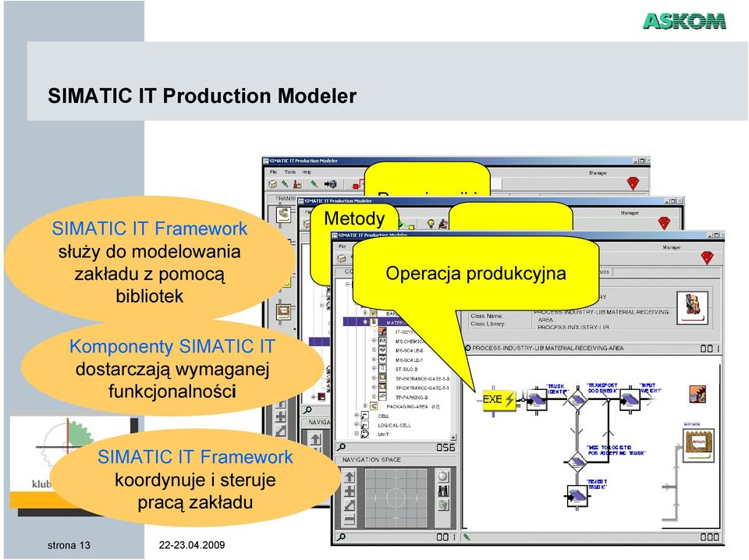Expand the MS-SCALE-1 tree node
This screenshot has height=560, width=749.
(x=374, y=360)
